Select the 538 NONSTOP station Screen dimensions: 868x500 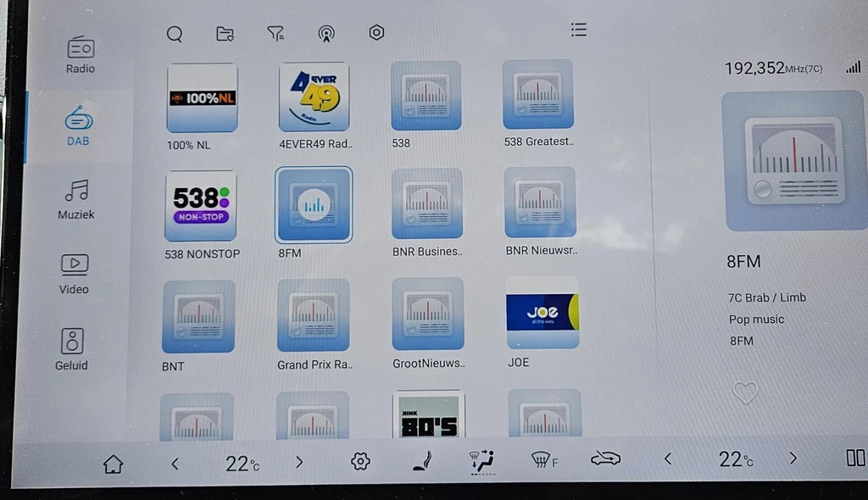(x=201, y=206)
